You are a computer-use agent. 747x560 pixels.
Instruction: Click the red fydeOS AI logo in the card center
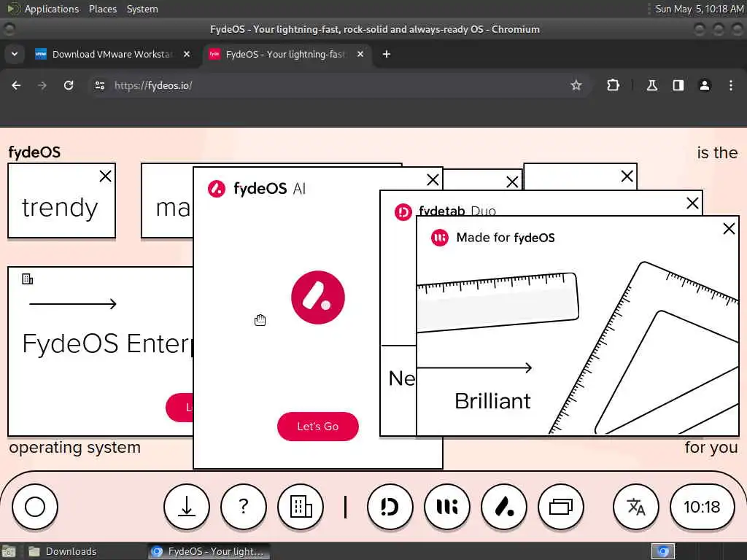(x=318, y=297)
